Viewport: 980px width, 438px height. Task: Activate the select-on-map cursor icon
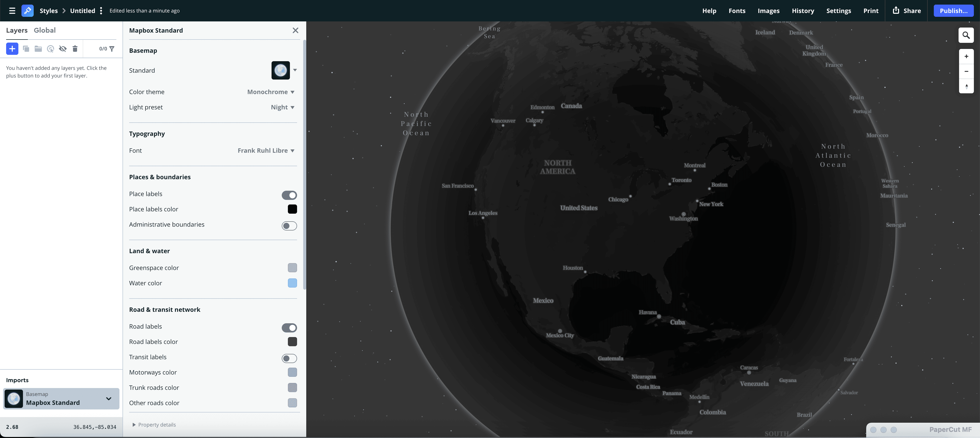tap(50, 49)
